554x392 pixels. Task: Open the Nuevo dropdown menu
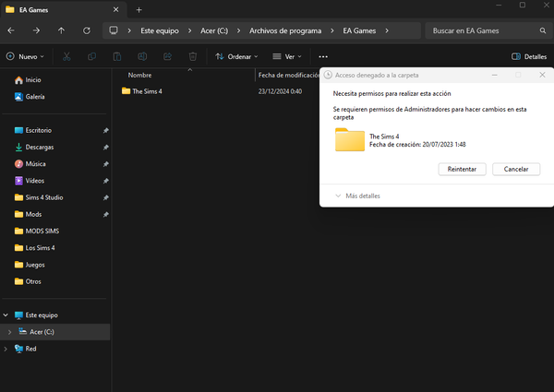[x=25, y=56]
